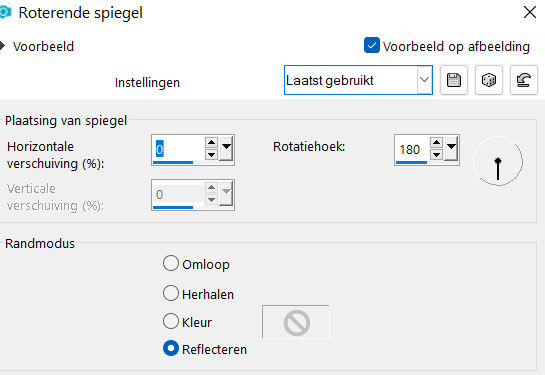The image size is (545, 375).
Task: Toggle Voorbeeld op afbeelding checkbox
Action: click(372, 45)
